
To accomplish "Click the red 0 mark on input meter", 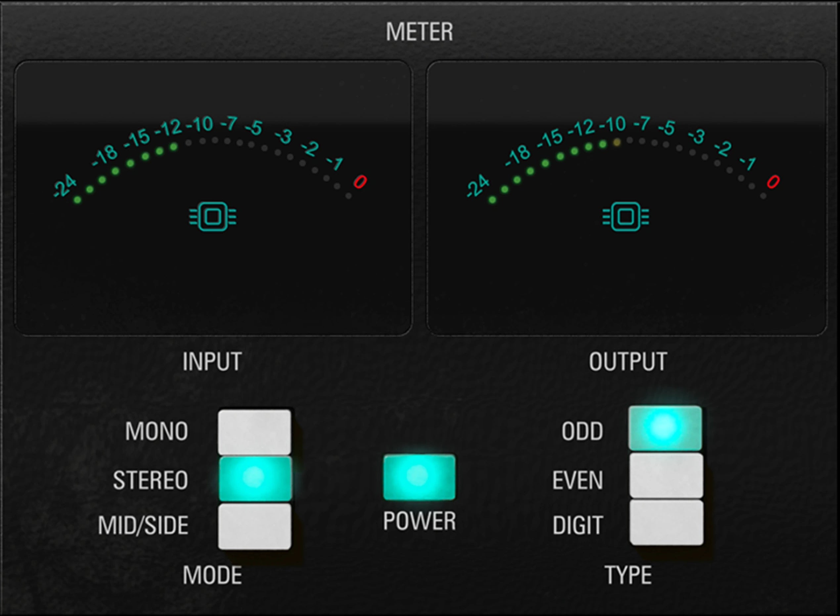I will [x=360, y=182].
